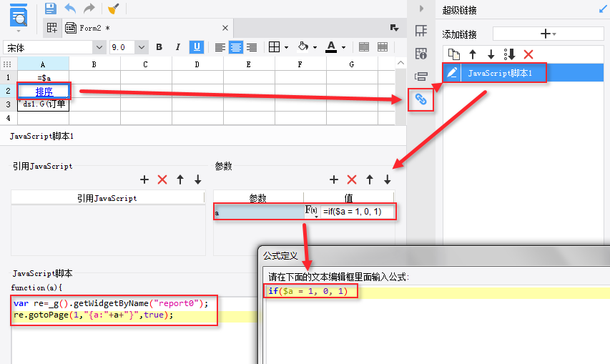Screen dimensions: 610x364
Task: Select cell A3 containing ds1.G(订单
Action: (43, 104)
